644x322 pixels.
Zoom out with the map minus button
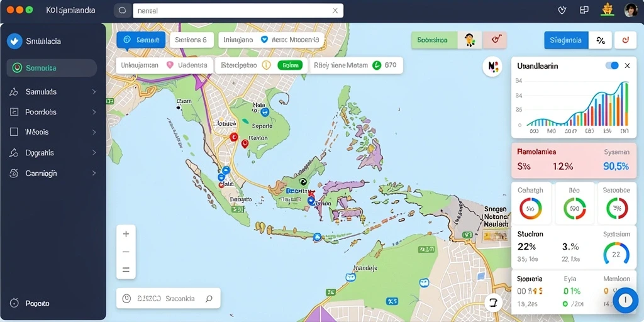pyautogui.click(x=126, y=252)
